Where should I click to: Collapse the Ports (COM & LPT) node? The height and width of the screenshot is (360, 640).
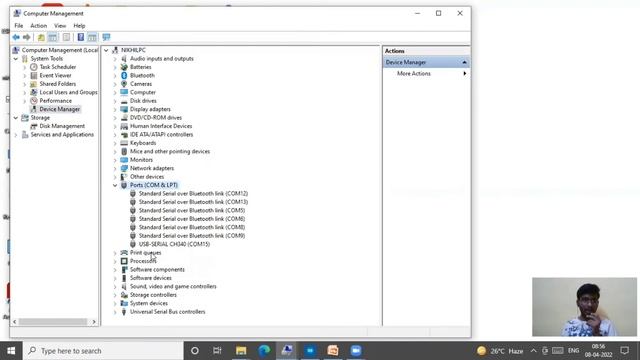tap(115, 185)
